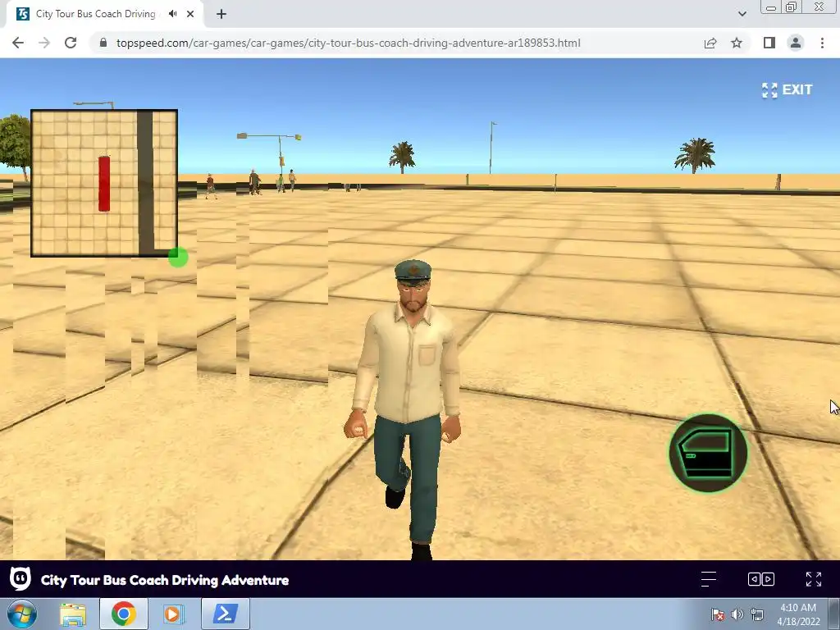Open the Chrome profile avatar
Screen dimensions: 840x630
point(796,43)
